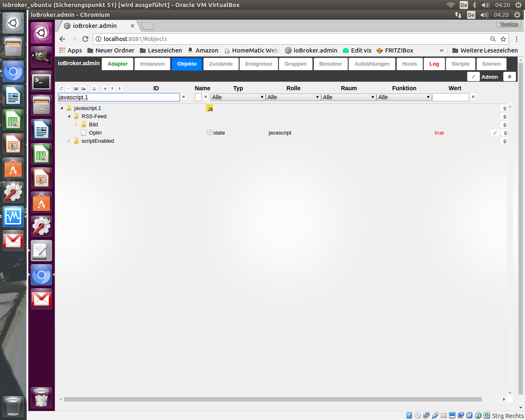Reload the page in Chromium
This screenshot has height=420, width=525.
coord(85,39)
